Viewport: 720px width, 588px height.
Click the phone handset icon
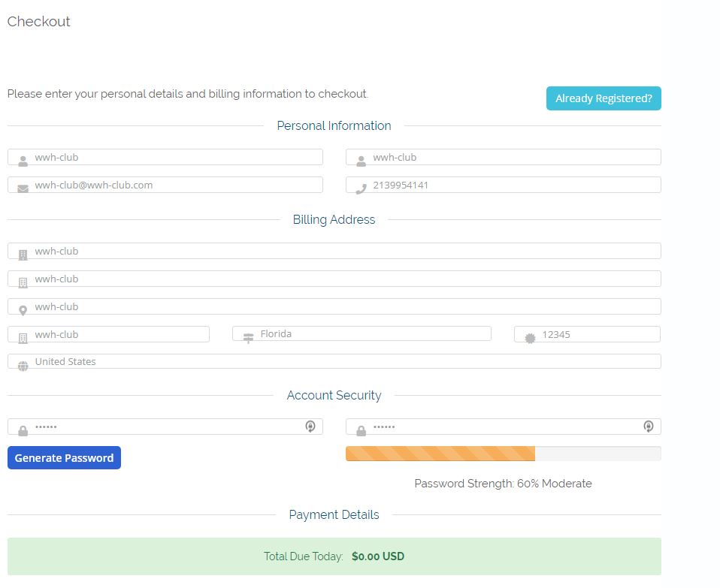(x=361, y=188)
